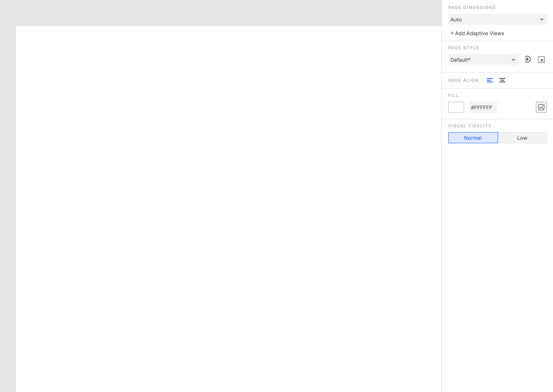Open the white fill color swatch
Image resolution: width=553 pixels, height=392 pixels.
(x=456, y=107)
